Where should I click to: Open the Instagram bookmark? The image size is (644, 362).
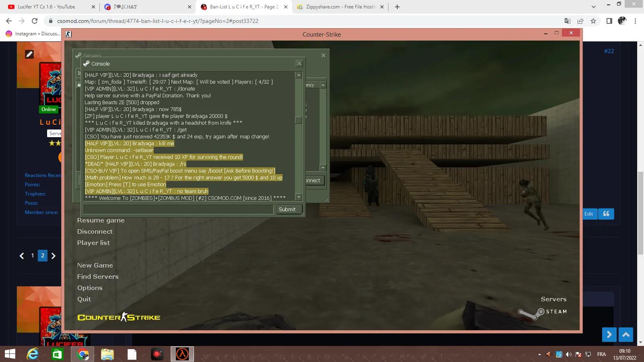(33, 34)
